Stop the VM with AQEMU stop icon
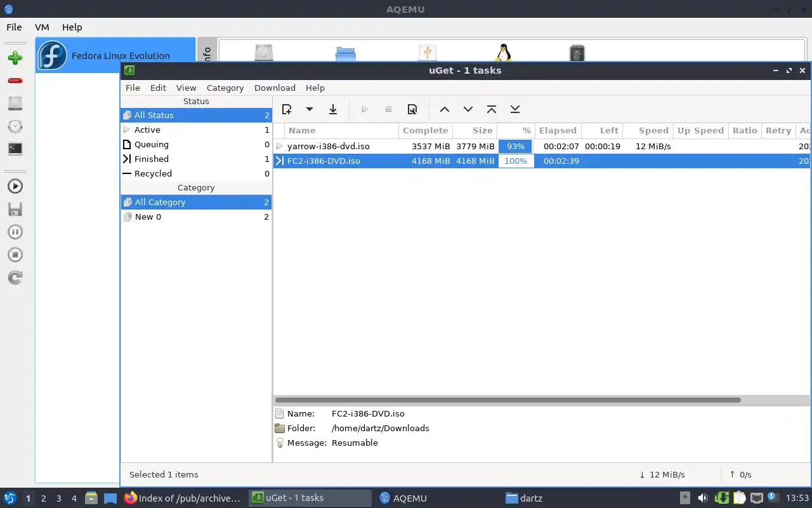This screenshot has height=508, width=812. [15, 255]
